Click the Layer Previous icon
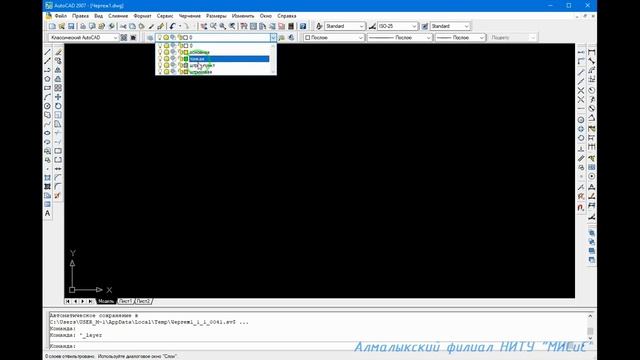Screen dimensions: 640x360 point(291,38)
